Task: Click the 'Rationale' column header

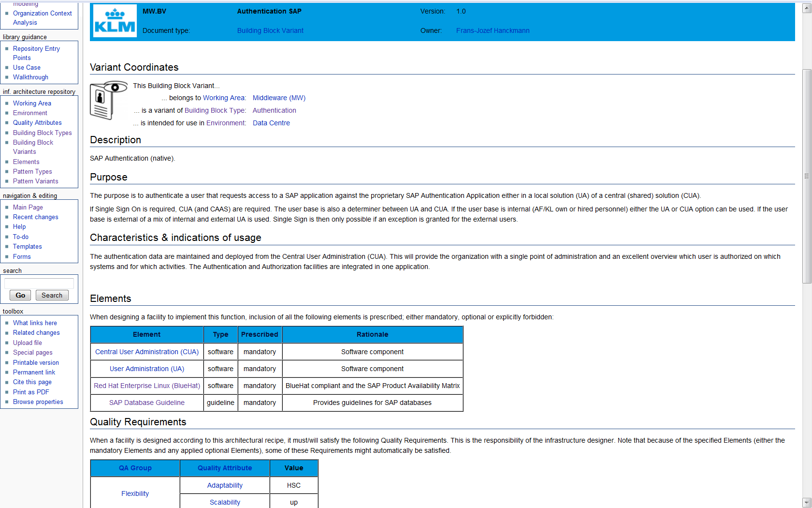Action: coord(373,334)
